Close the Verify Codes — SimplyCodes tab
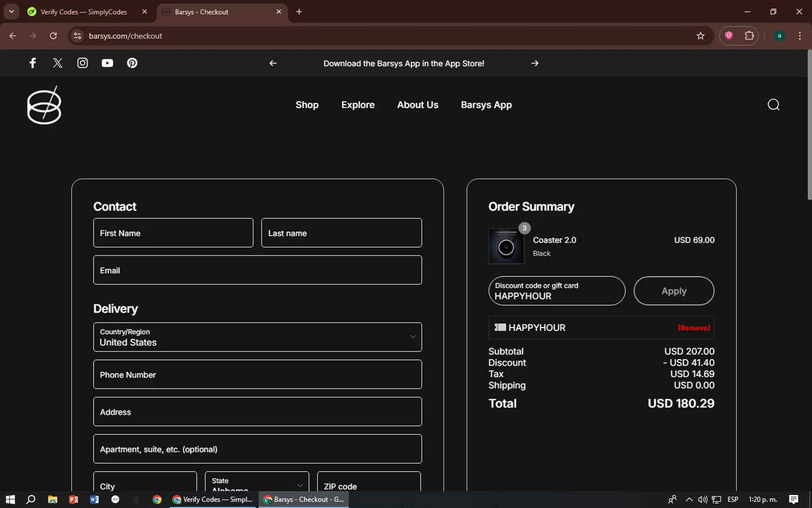The image size is (812, 508). click(x=145, y=12)
